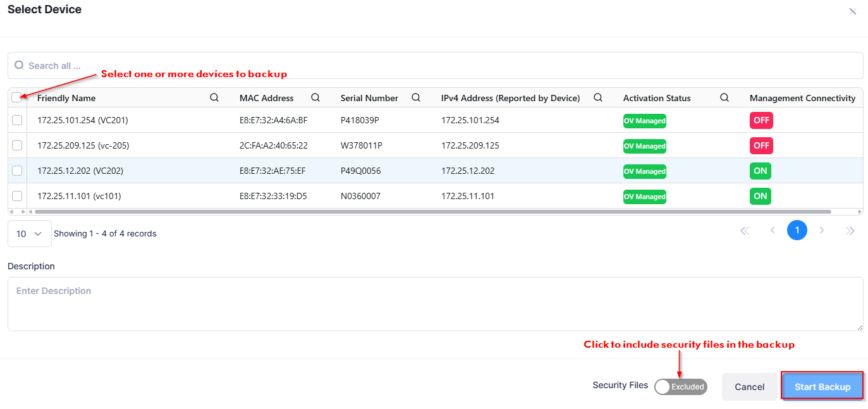Open the page size dropdown showing 10
Viewport: 868px width, 409px height.
30,234
